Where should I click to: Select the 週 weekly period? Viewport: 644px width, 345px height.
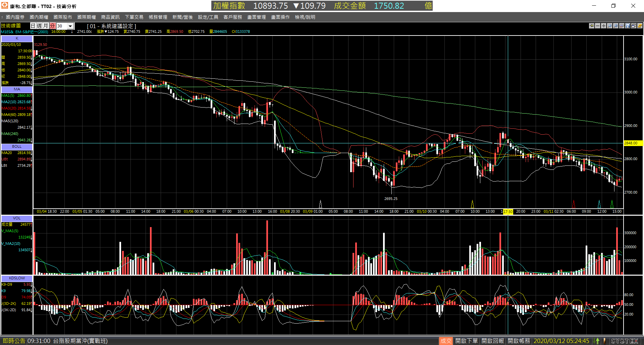coord(39,26)
